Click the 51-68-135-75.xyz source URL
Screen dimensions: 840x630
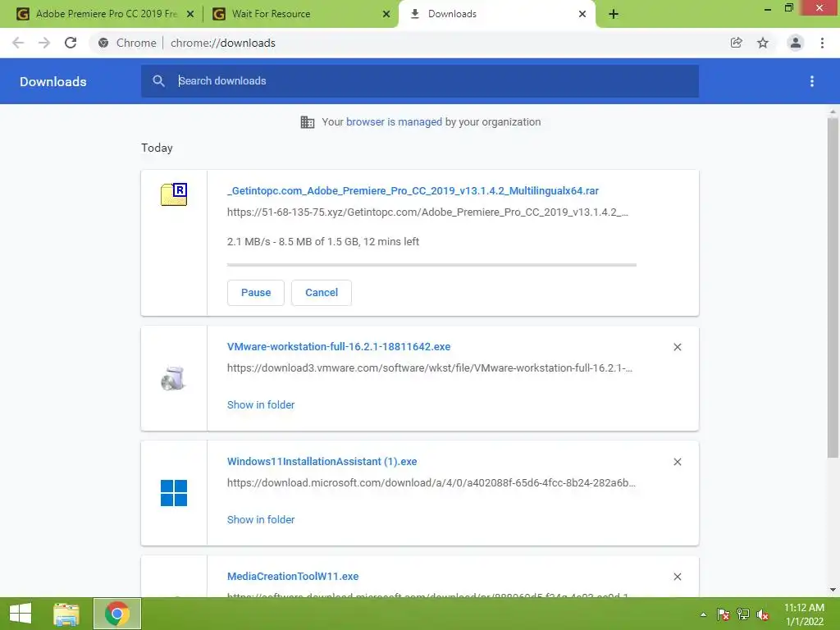[427, 212]
